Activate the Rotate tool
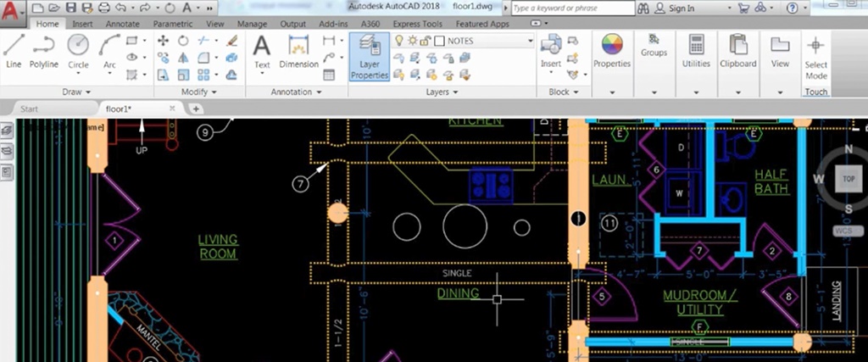Screen dimensions: 868x362 pyautogui.click(x=183, y=41)
